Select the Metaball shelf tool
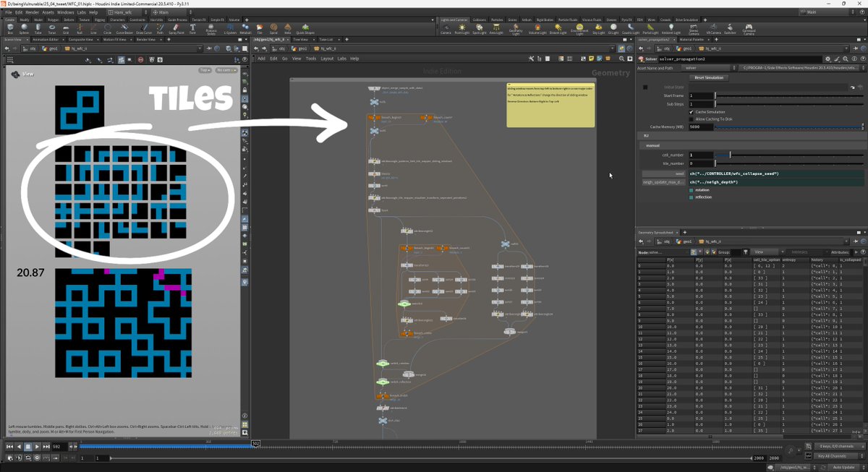Viewport: 868px width, 472px height. click(x=247, y=28)
